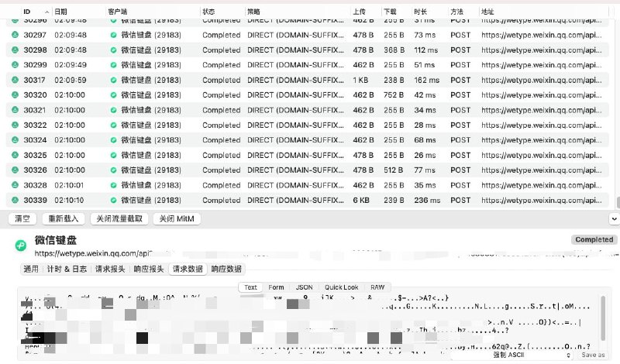Select row 30339 with 6 KB upload
This screenshot has height=364, width=620.
click(x=307, y=200)
